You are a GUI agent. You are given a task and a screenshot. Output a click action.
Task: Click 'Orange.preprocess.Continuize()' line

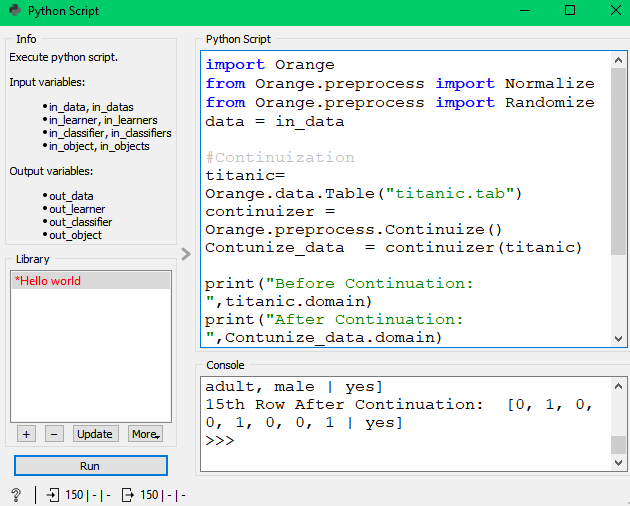click(x=354, y=229)
